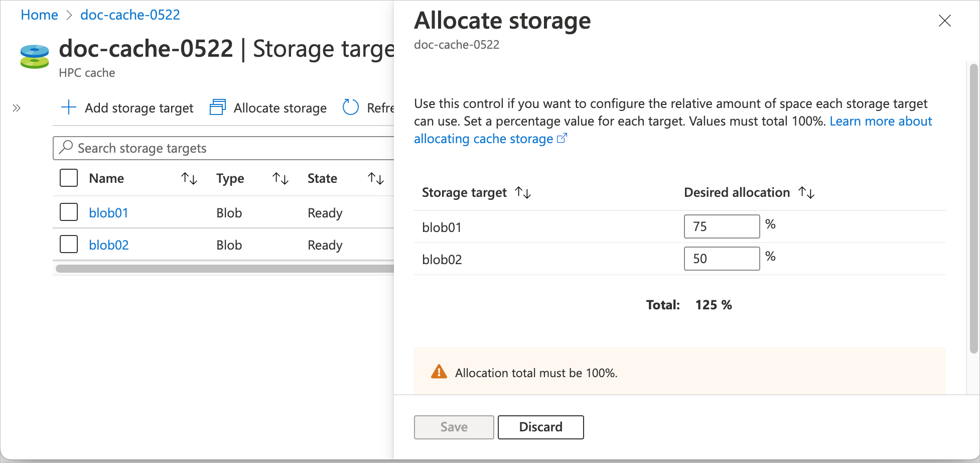Toggle sorting on the Desired allocation column
980x463 pixels.
806,192
